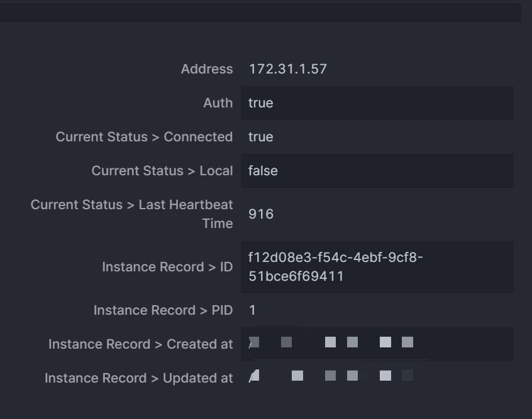
Task: Click the redacted Updated at value
Action: (x=331, y=376)
